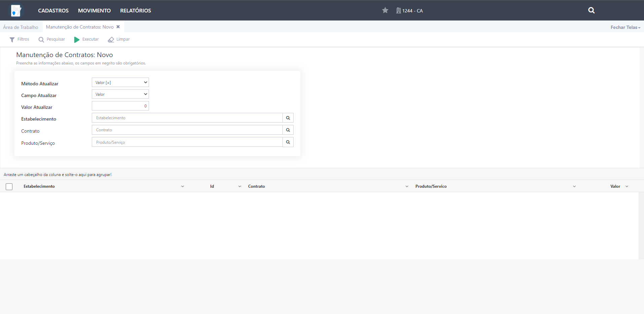This screenshot has width=644, height=314.
Task: Click the search magnifier in the top bar
Action: [591, 10]
